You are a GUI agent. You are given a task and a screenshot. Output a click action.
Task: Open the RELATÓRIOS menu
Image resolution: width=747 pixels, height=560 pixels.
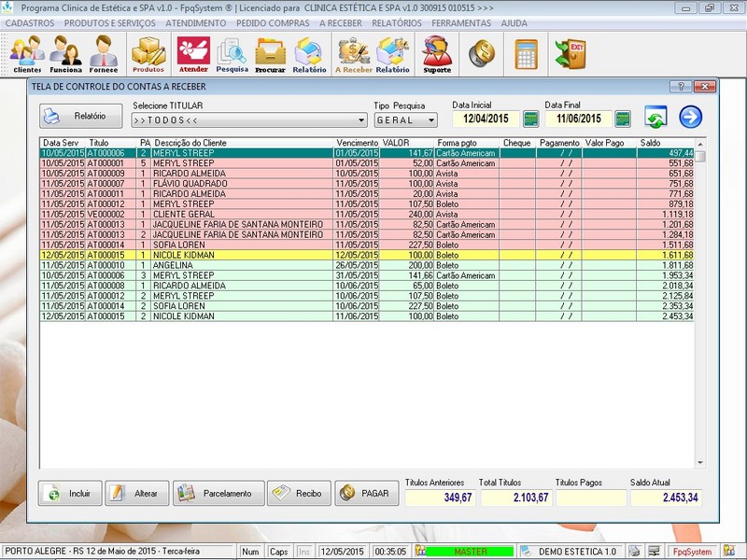[396, 23]
